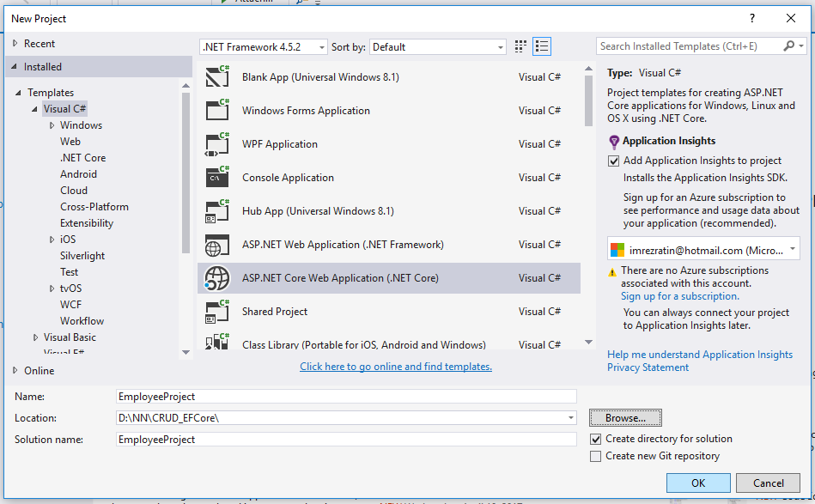Click the Microsoft account logo icon
The height and width of the screenshot is (504, 815).
coord(617,250)
